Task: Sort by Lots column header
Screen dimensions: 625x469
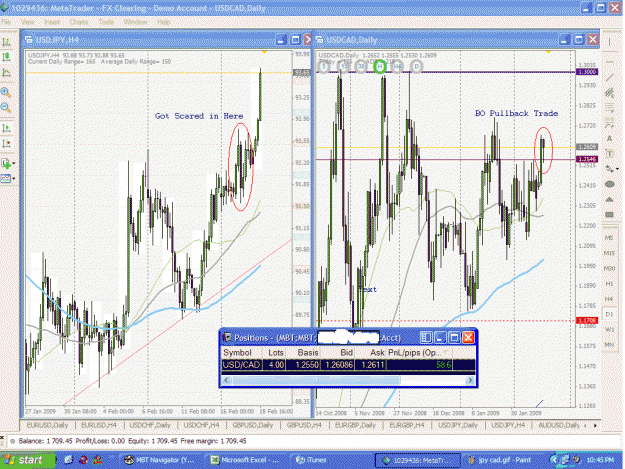Action: pyautogui.click(x=276, y=353)
